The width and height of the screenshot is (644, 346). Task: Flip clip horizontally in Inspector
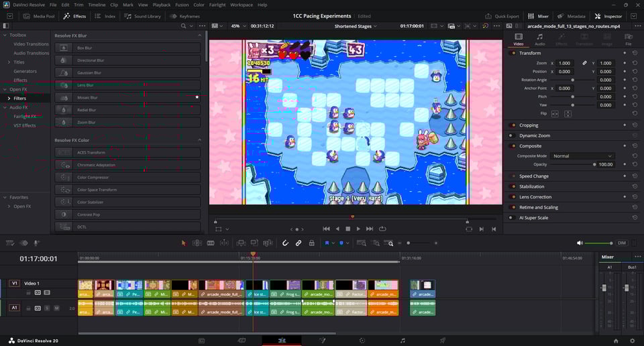(x=555, y=114)
